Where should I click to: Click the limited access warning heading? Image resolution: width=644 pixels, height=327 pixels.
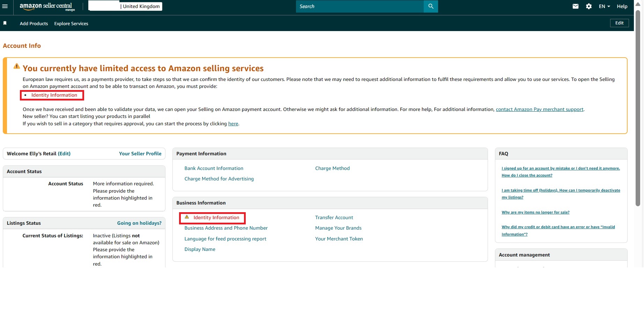click(x=143, y=68)
